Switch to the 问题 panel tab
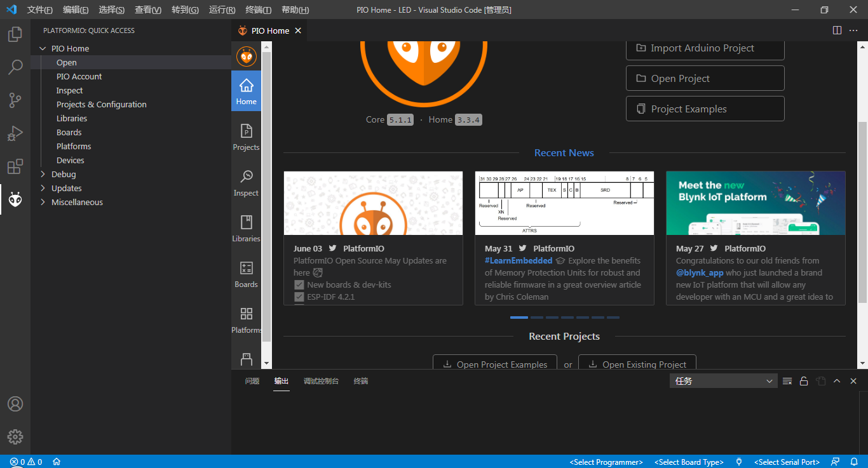 252,381
